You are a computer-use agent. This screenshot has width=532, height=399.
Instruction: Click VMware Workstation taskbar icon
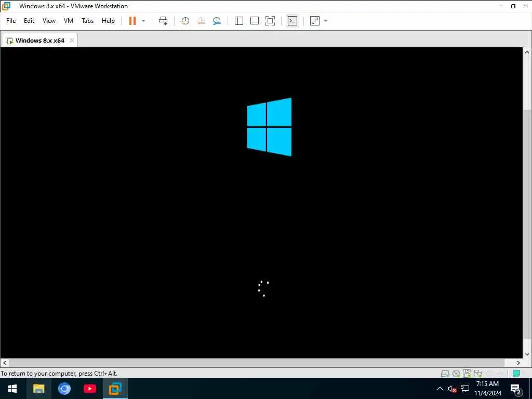coord(115,389)
